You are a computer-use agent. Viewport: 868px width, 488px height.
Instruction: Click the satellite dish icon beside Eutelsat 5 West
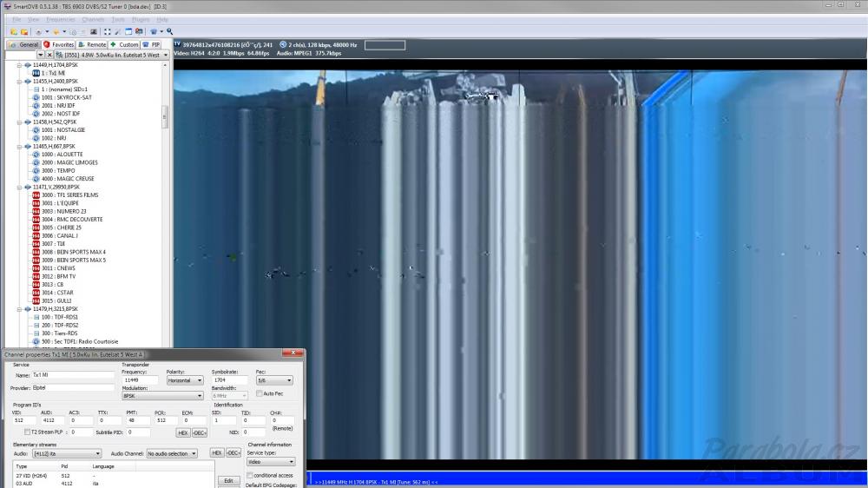[59, 55]
